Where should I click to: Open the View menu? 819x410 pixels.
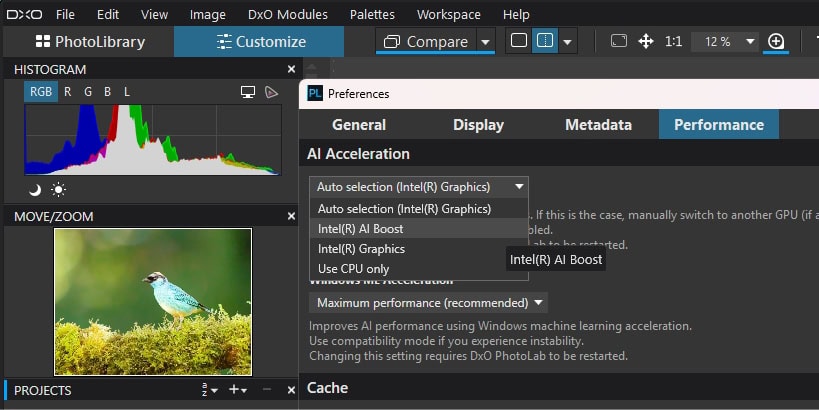154,14
